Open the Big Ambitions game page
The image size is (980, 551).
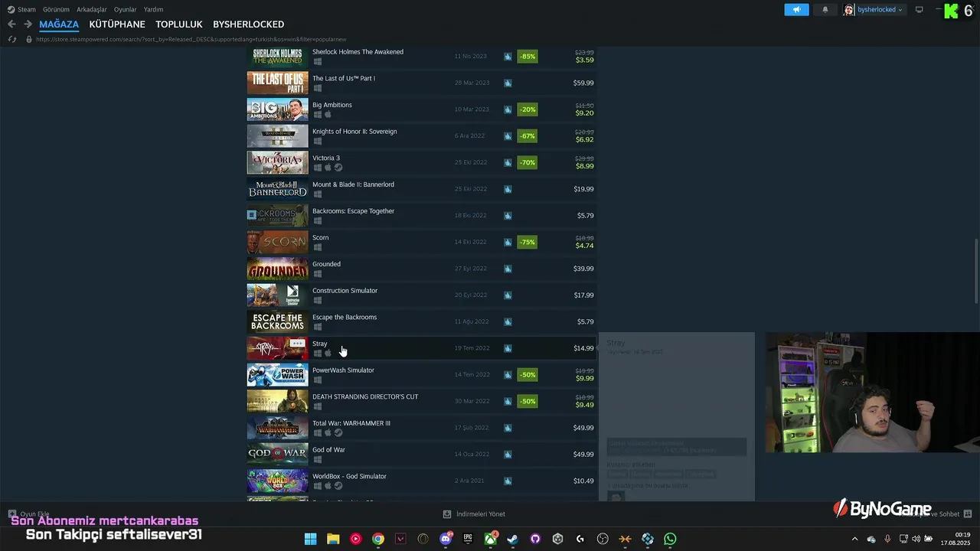point(422,109)
